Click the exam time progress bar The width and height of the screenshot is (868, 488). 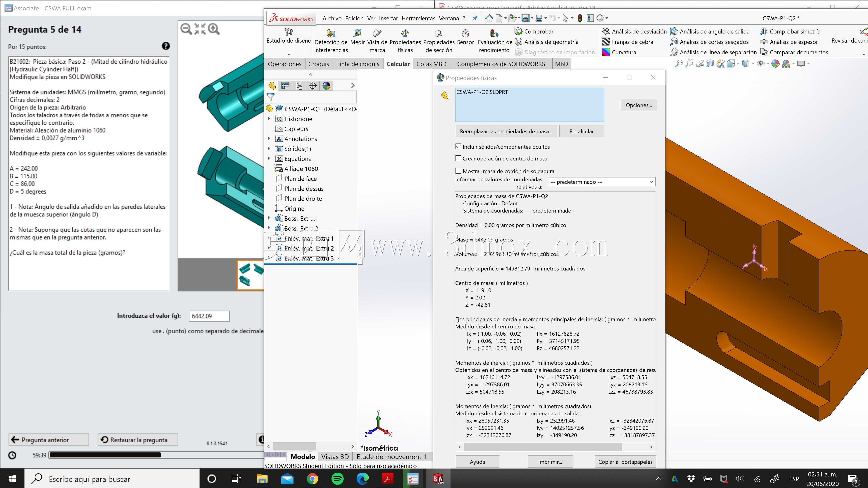click(x=156, y=455)
